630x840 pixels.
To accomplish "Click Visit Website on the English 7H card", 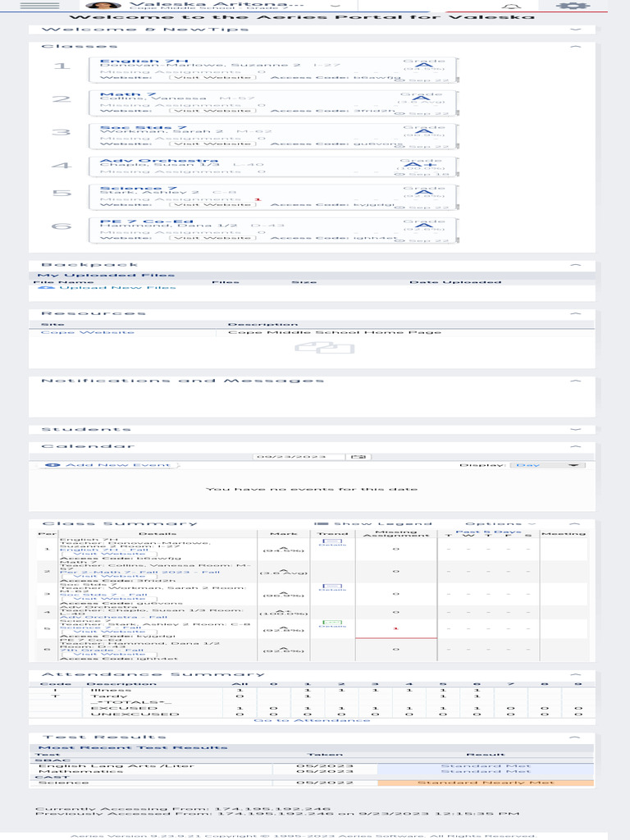I will 212,78.
